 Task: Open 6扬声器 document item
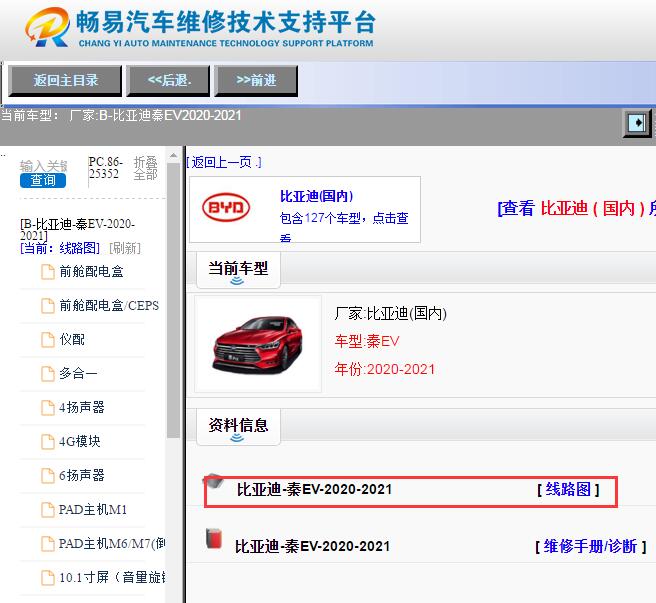click(82, 475)
